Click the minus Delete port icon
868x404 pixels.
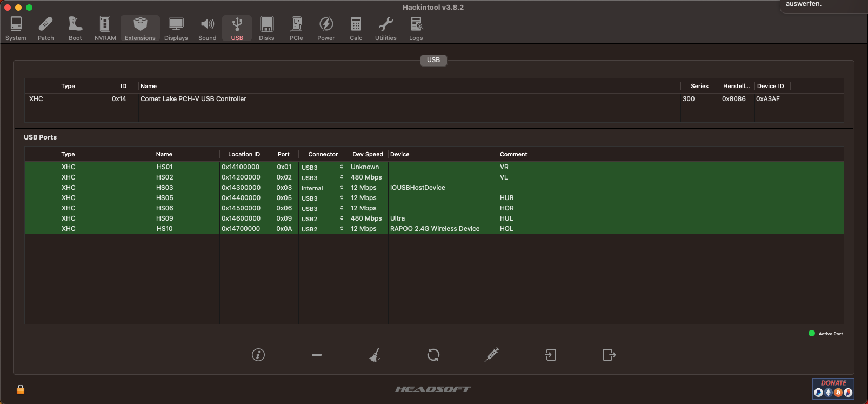coord(317,355)
